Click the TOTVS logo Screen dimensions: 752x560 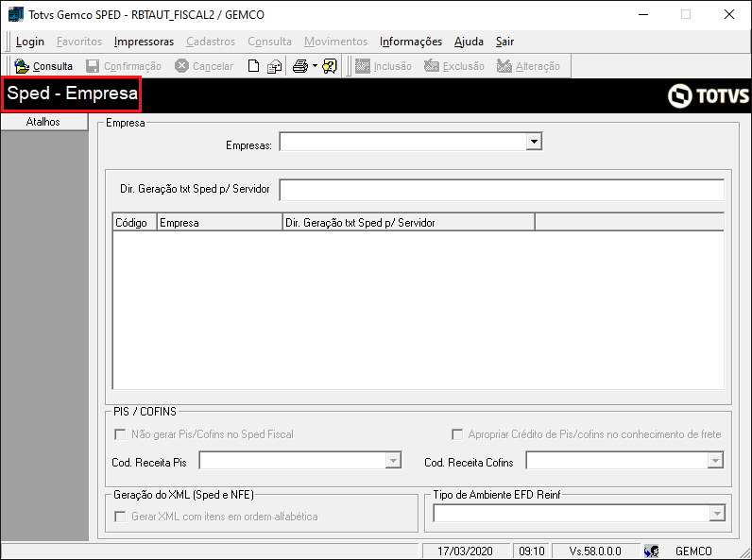coord(708,96)
